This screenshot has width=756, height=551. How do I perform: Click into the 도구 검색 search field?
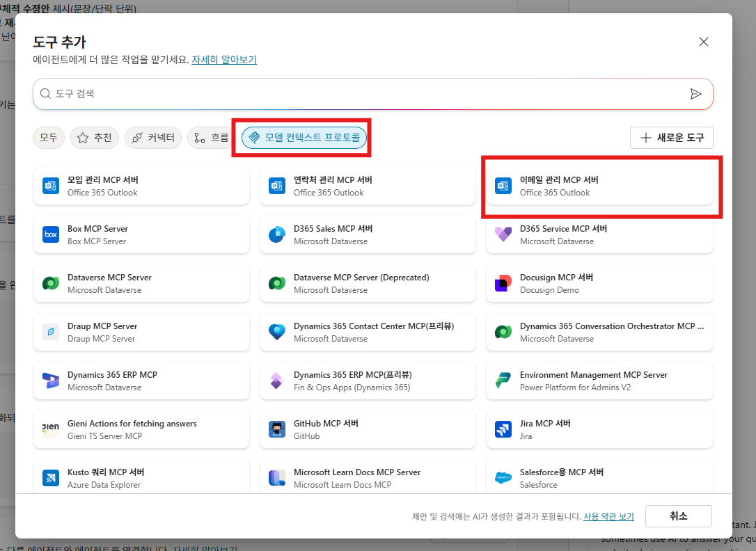pyautogui.click(x=372, y=94)
